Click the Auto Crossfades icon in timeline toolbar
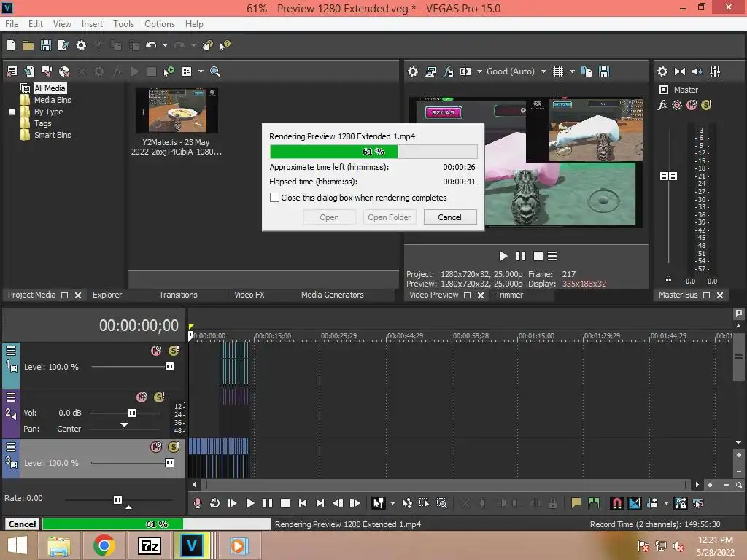 [x=635, y=503]
